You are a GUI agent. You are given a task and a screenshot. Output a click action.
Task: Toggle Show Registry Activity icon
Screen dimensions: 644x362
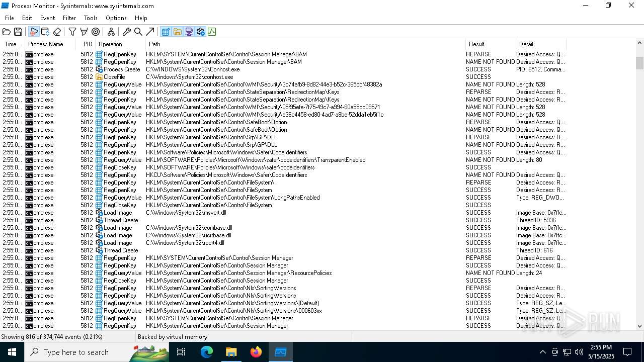166,32
